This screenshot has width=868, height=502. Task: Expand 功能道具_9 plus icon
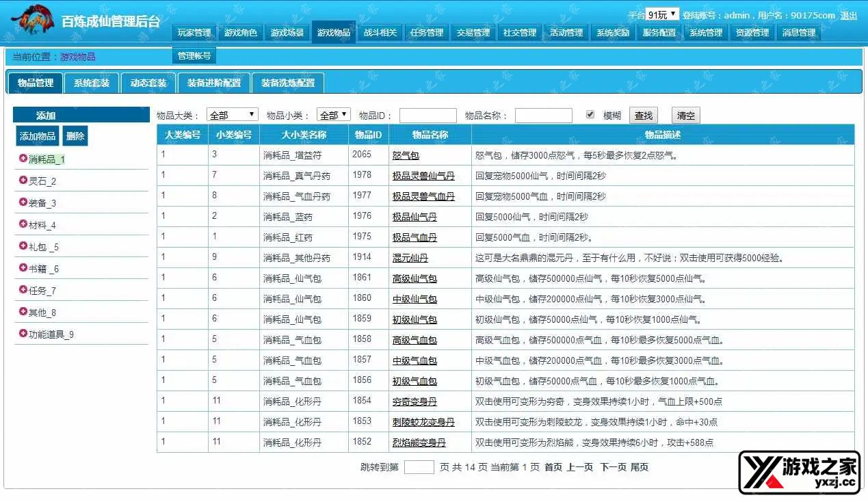tap(23, 334)
